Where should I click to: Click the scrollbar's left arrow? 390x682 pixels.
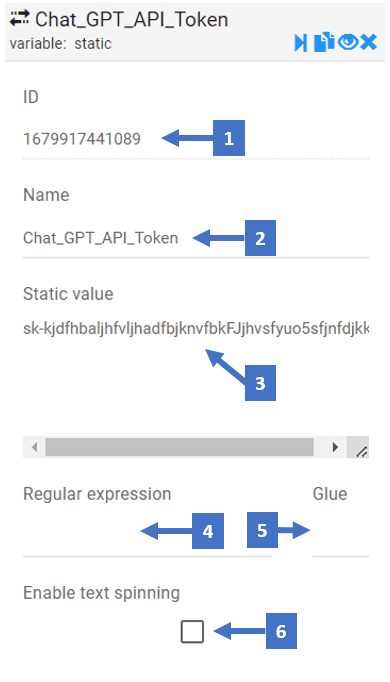point(34,447)
